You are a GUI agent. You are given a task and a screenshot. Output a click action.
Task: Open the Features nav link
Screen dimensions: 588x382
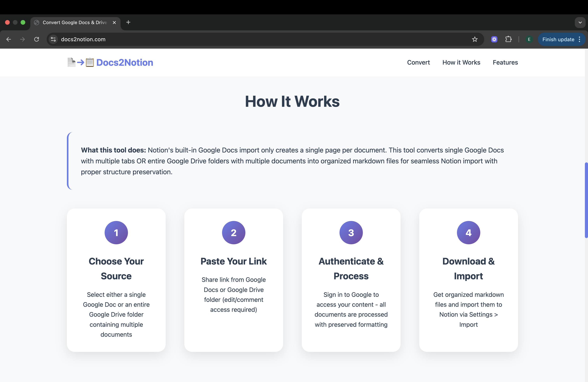[505, 62]
